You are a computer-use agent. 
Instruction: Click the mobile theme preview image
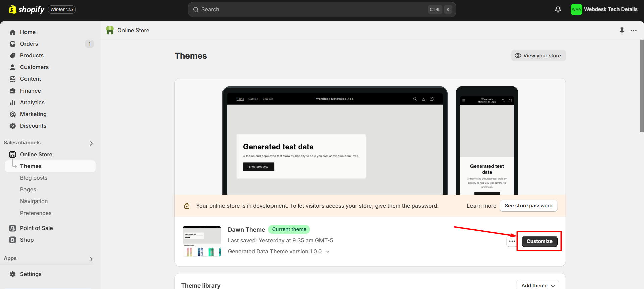(x=487, y=141)
